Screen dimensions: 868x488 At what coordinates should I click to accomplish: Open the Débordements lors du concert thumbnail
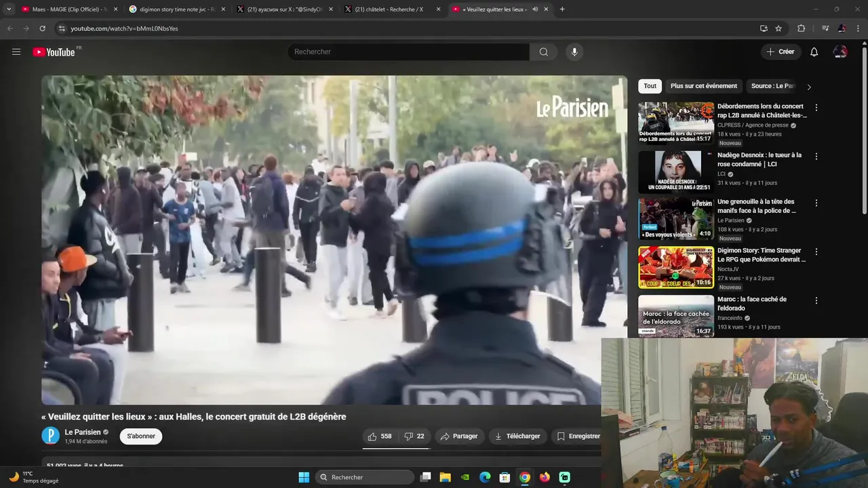(676, 123)
